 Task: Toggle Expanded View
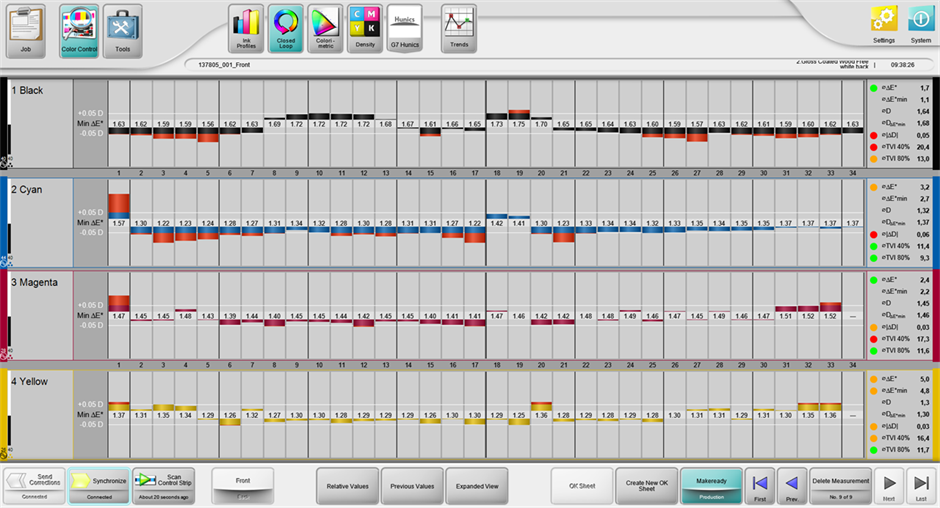pyautogui.click(x=477, y=486)
